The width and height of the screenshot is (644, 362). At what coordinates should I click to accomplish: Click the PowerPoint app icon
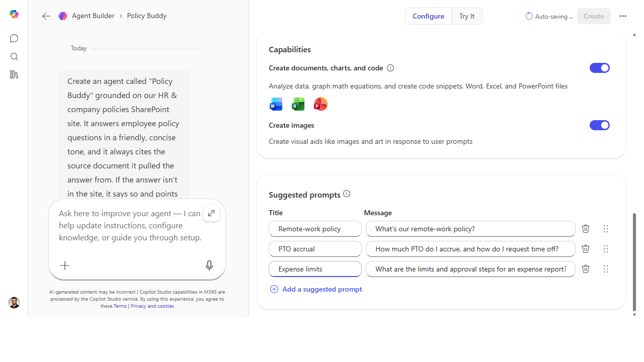[x=320, y=104]
